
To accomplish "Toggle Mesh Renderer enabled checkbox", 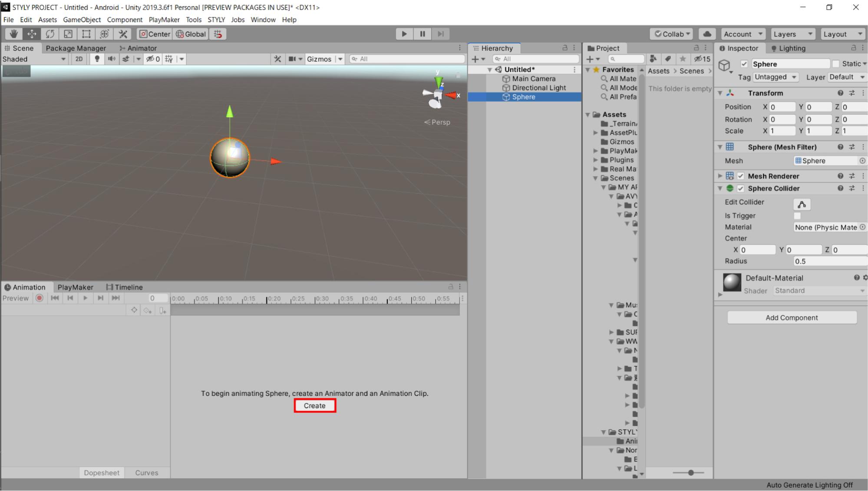I will 741,176.
